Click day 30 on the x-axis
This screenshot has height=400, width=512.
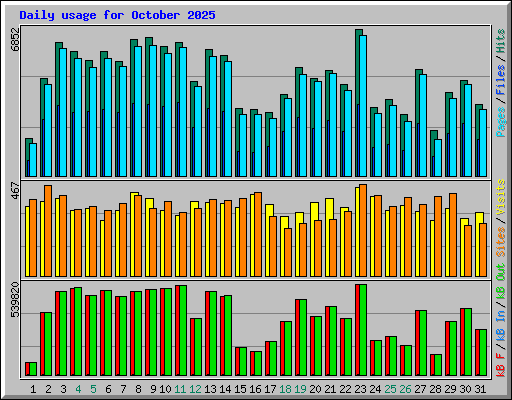pos(465,389)
